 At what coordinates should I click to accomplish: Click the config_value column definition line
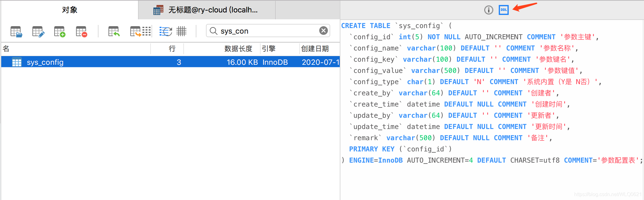(x=466, y=70)
